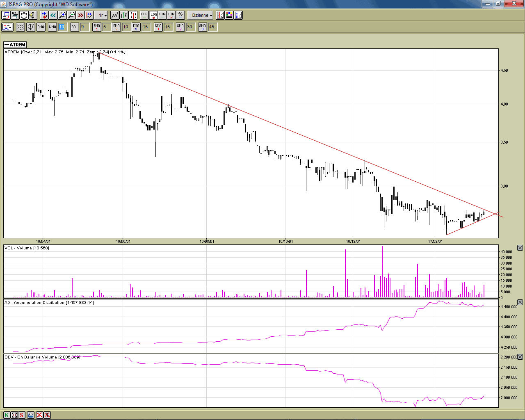Switch to candlestick chart type
Image resolution: width=525 pixels, height=420 pixels.
click(x=133, y=15)
